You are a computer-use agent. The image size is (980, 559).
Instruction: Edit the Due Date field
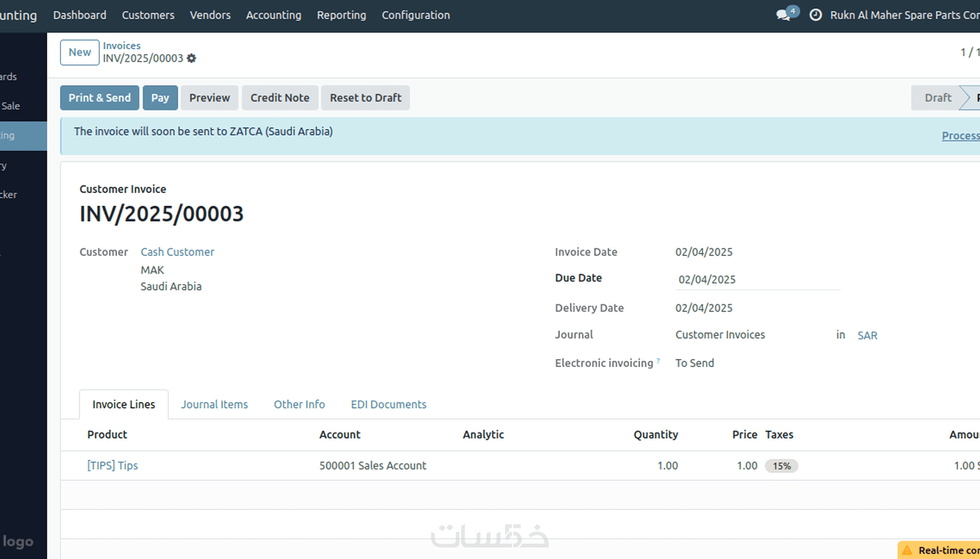(757, 279)
